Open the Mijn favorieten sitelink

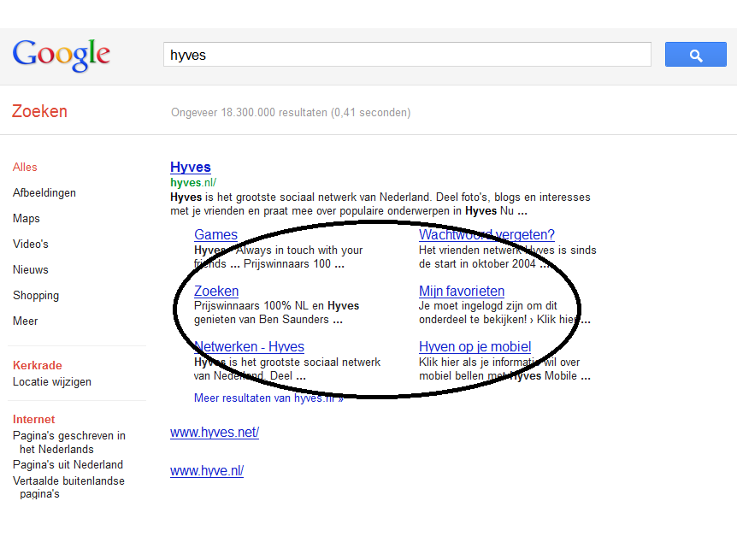pos(462,291)
